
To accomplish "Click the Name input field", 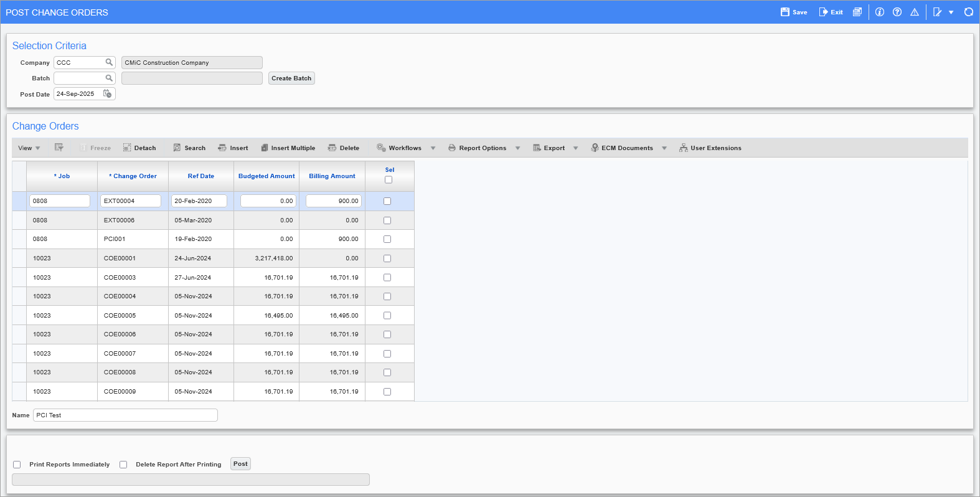I will pos(125,415).
